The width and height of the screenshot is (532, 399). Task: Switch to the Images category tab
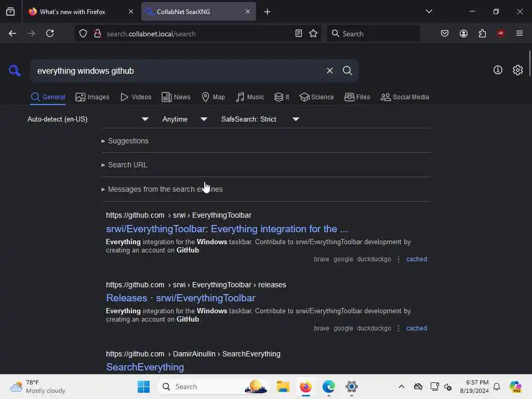[92, 97]
